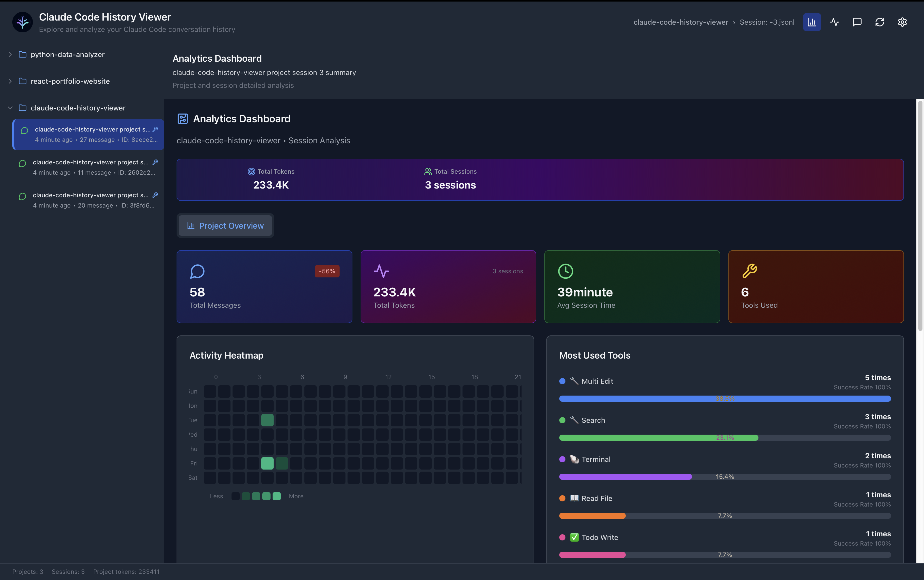Click the claude-code-history-viewer breadcrumb
Image resolution: width=924 pixels, height=580 pixels.
tap(681, 22)
